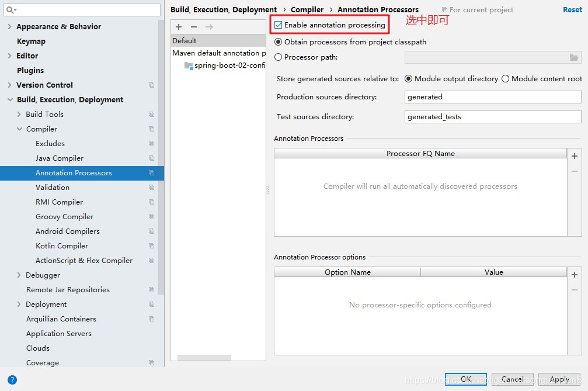Remove the selected profile with minus icon
The width and height of the screenshot is (588, 391).
pos(193,26)
